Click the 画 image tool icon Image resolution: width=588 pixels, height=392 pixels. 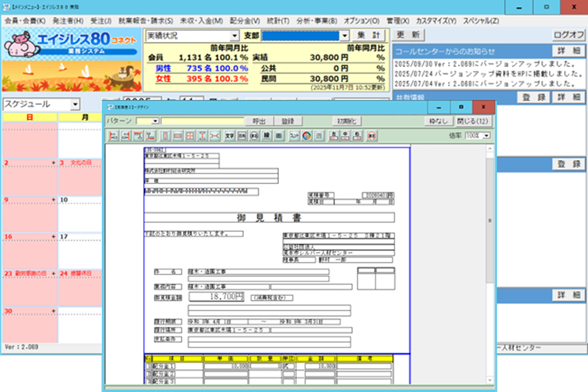(x=279, y=136)
